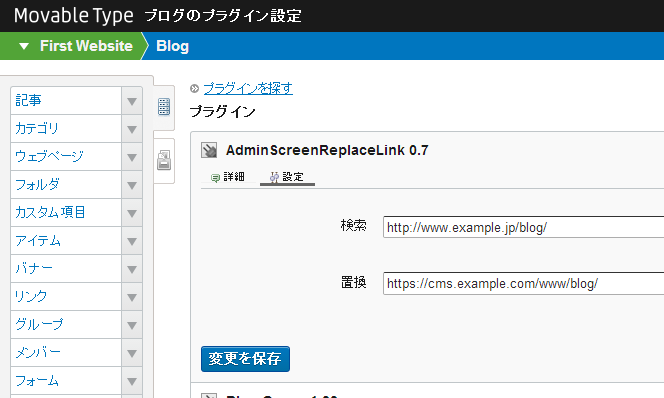Expand the バナー menu arrow
Screen dimensions: 664x398
[132, 269]
